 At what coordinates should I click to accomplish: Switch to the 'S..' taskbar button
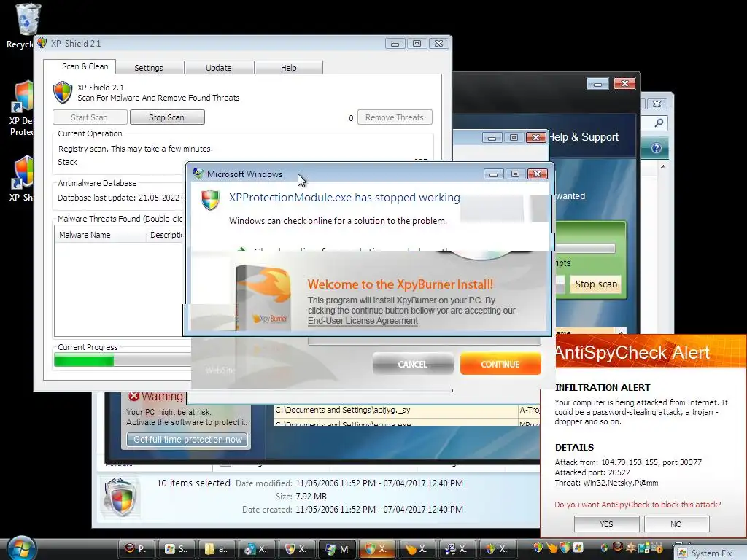(176, 549)
